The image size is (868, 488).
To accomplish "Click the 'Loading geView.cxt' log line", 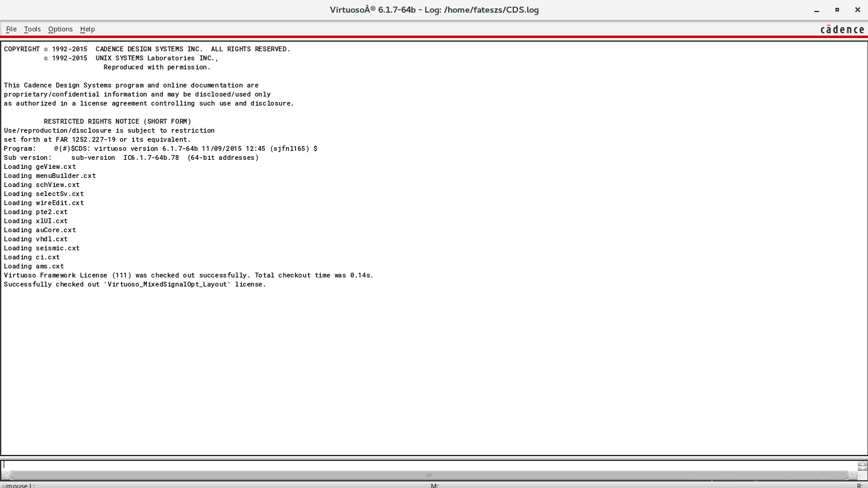I will click(40, 166).
